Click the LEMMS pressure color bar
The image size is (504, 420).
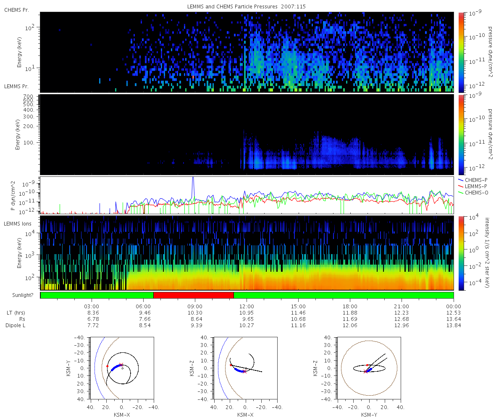(461, 135)
